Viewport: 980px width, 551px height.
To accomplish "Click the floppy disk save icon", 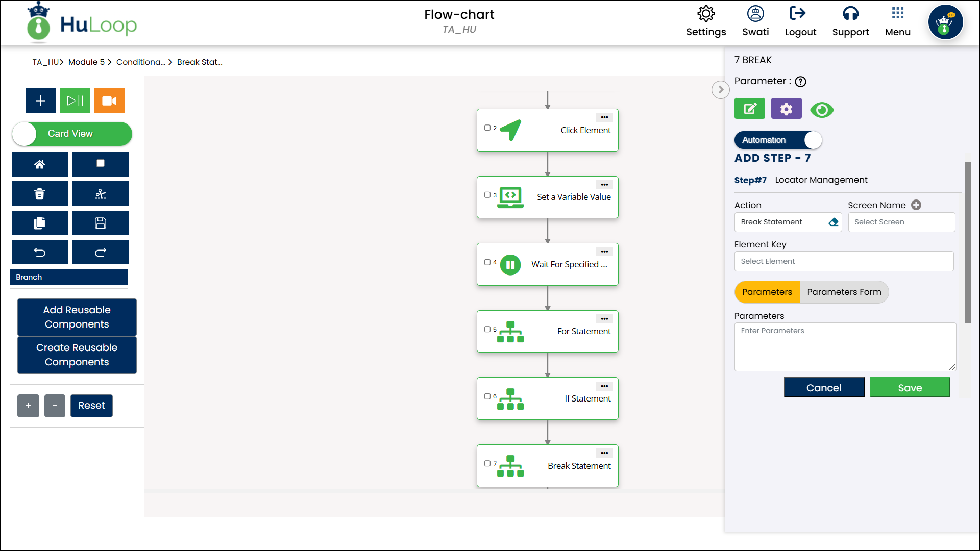I will click(101, 223).
